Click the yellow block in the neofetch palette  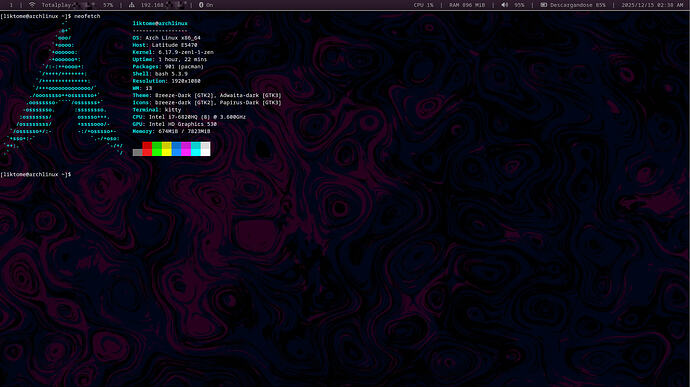(x=166, y=149)
